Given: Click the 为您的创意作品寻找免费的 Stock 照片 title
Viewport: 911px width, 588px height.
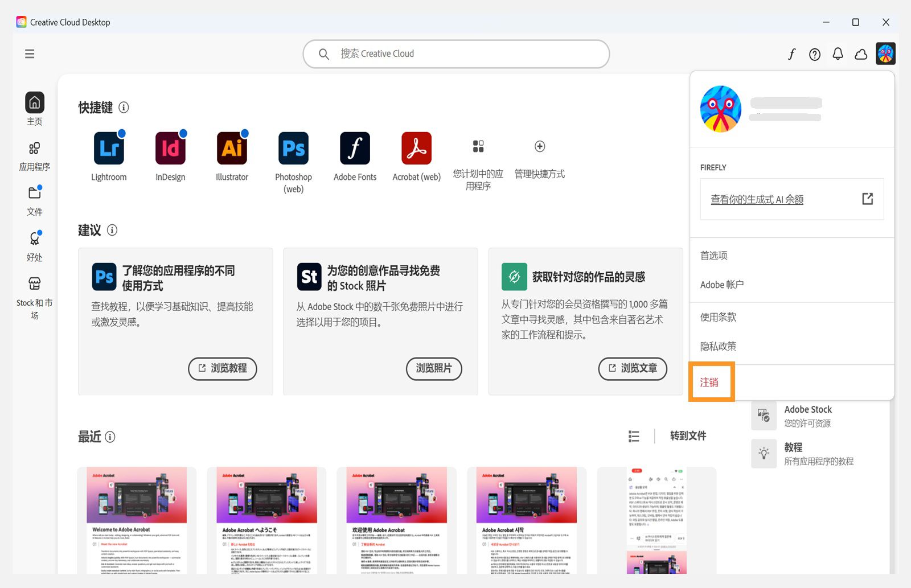Looking at the screenshot, I should [383, 278].
